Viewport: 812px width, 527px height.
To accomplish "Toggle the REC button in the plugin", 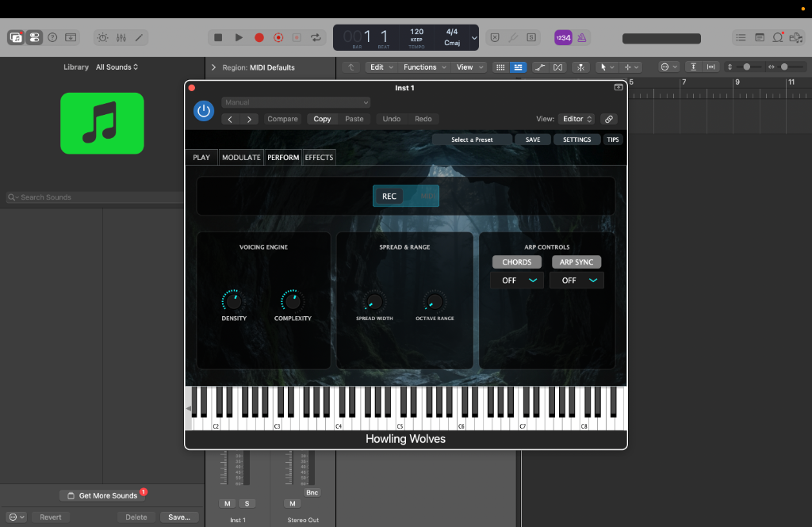I will point(388,196).
